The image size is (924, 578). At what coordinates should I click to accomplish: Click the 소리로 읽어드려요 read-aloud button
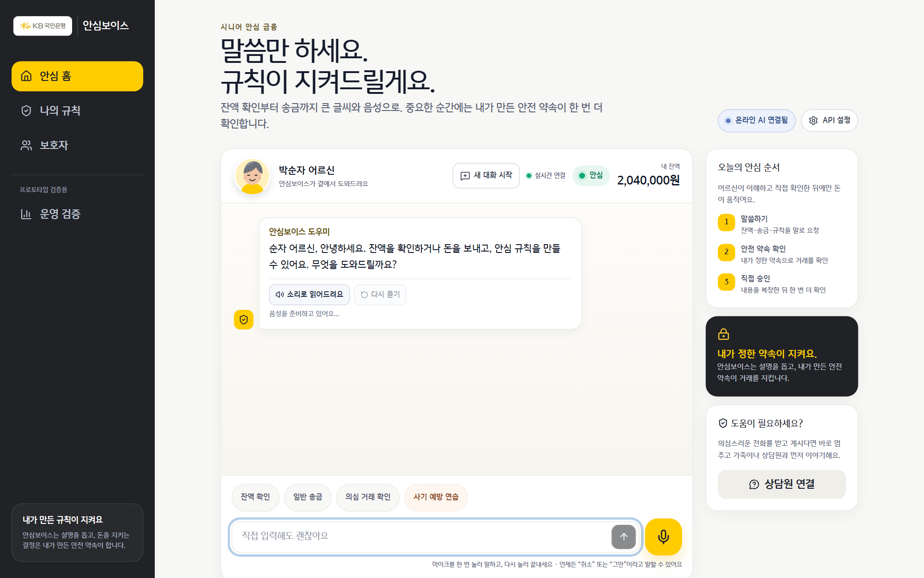click(310, 295)
